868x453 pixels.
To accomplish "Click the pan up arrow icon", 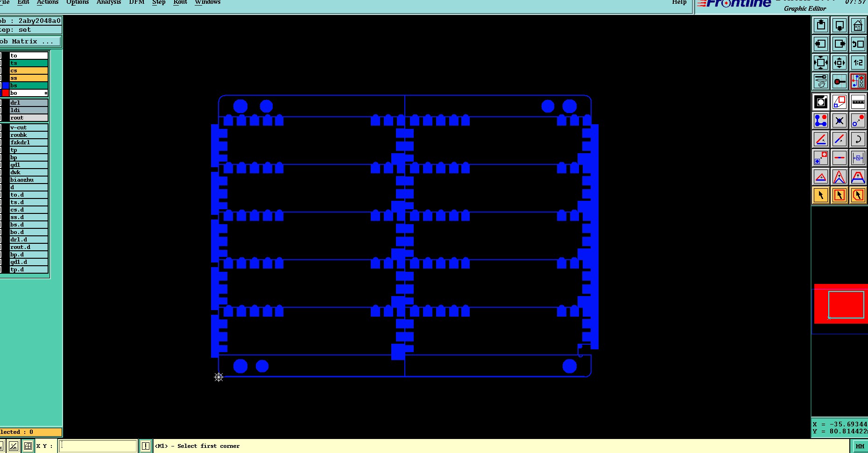I will pyautogui.click(x=821, y=25).
